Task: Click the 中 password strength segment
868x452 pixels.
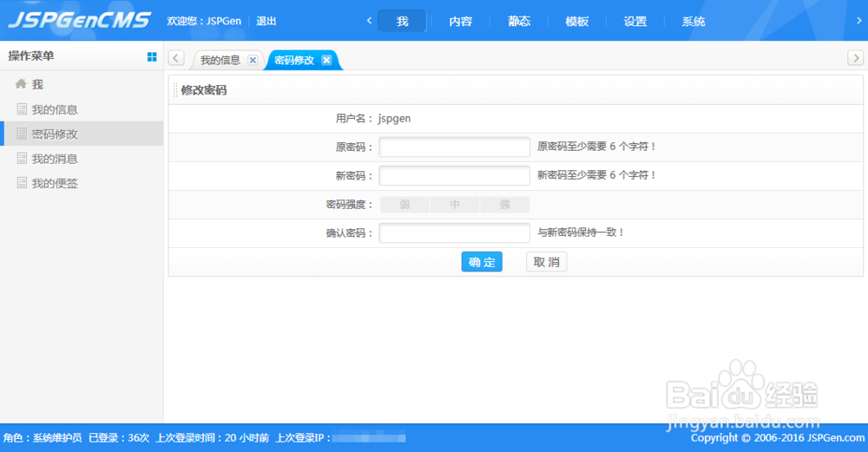Action: pos(455,205)
